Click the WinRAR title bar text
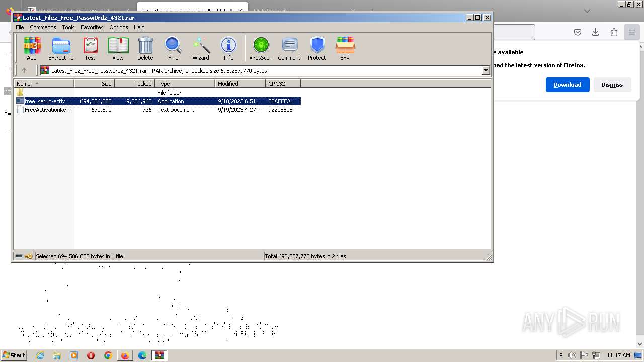 point(78,18)
